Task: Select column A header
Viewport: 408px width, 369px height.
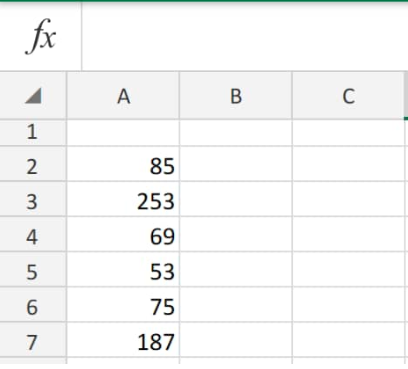Action: pos(123,96)
